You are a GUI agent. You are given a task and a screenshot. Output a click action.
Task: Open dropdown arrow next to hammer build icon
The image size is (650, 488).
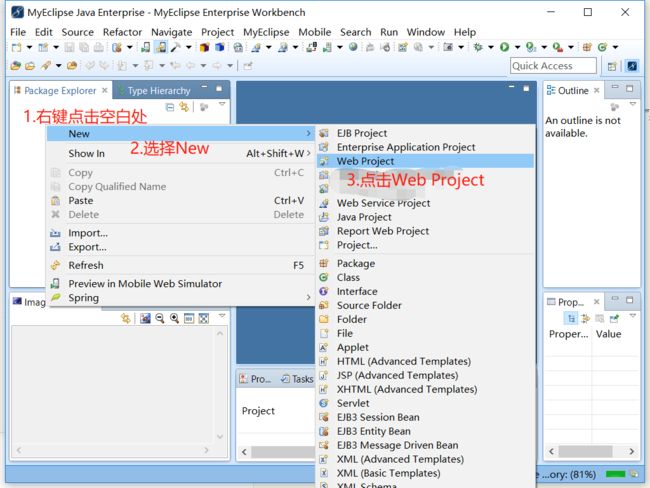coord(189,47)
